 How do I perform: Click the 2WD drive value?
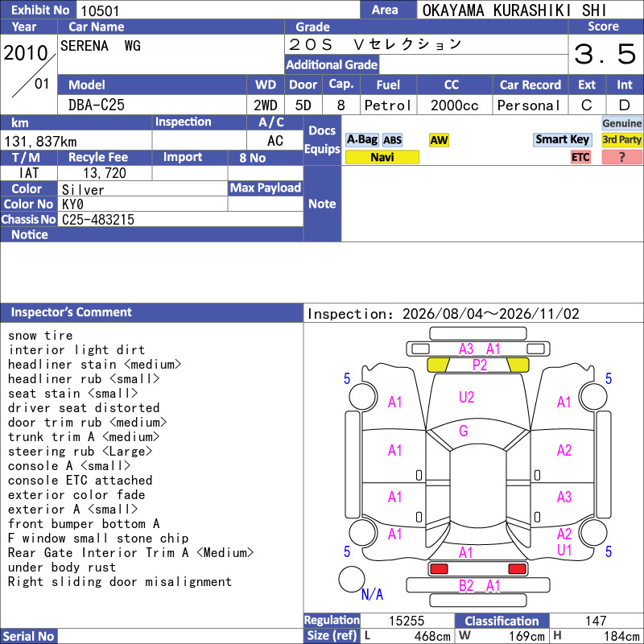pos(266,105)
